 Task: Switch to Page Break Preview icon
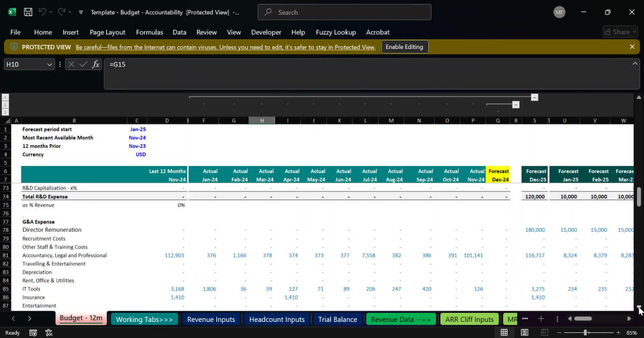[x=545, y=333]
